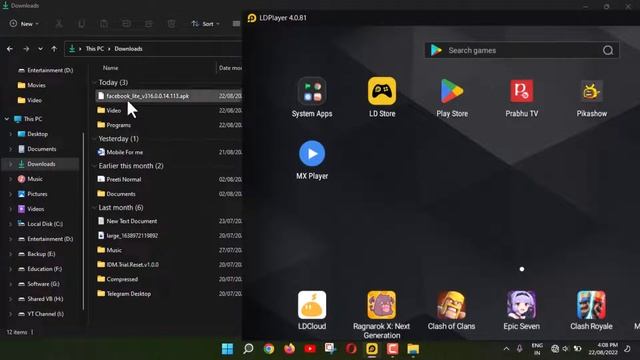The image size is (640, 360).
Task: Collapse the This PC tree node
Action: pyautogui.click(x=7, y=119)
